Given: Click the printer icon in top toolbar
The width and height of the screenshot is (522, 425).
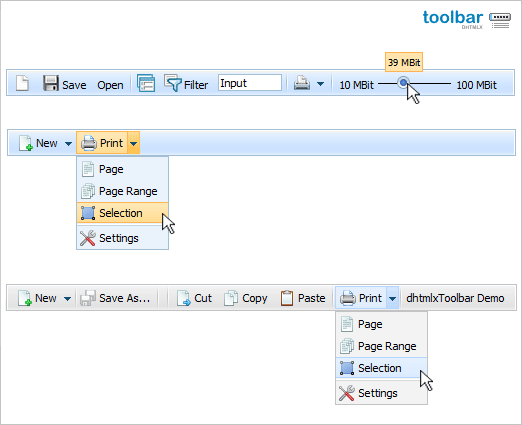Looking at the screenshot, I should [x=302, y=83].
